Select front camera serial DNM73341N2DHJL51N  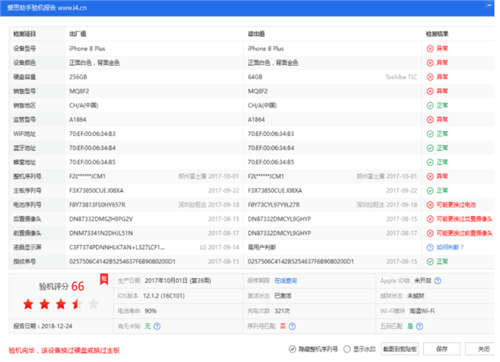101,233
